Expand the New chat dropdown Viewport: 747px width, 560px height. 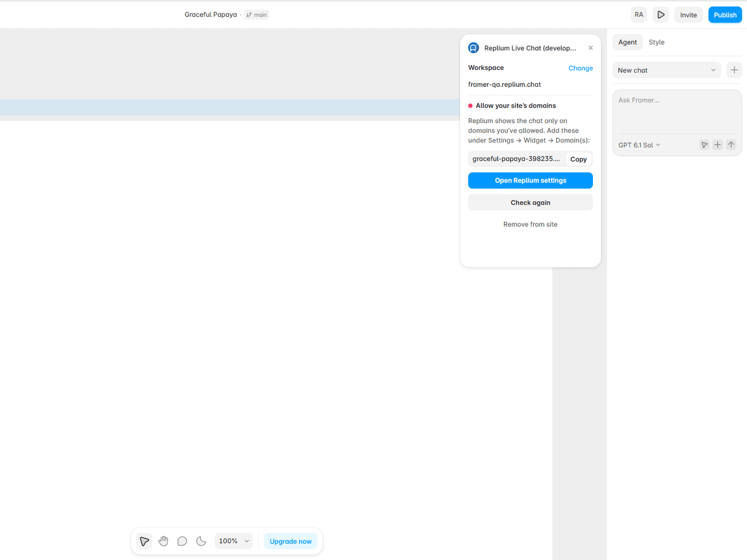click(666, 70)
